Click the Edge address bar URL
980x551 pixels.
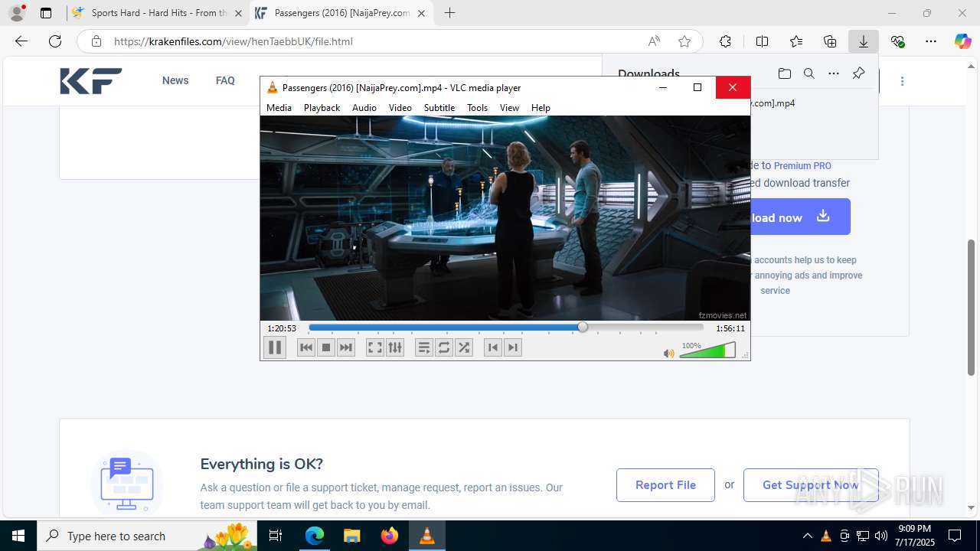(233, 41)
